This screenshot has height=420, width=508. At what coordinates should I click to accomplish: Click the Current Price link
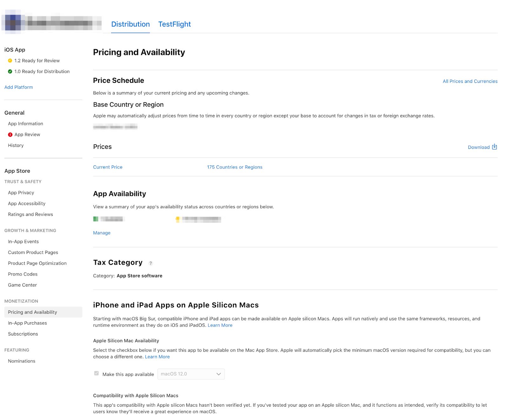108,167
